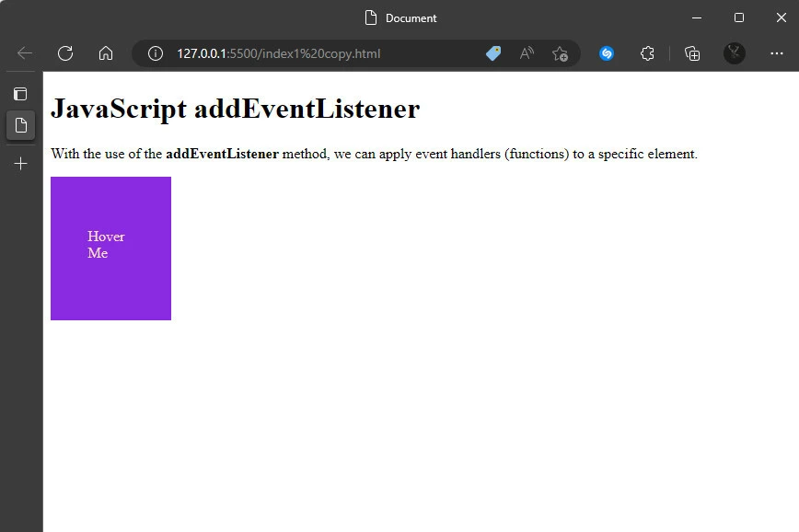Viewport: 799px width, 532px height.
Task: Toggle the vertical tabs panel icon
Action: (x=20, y=93)
